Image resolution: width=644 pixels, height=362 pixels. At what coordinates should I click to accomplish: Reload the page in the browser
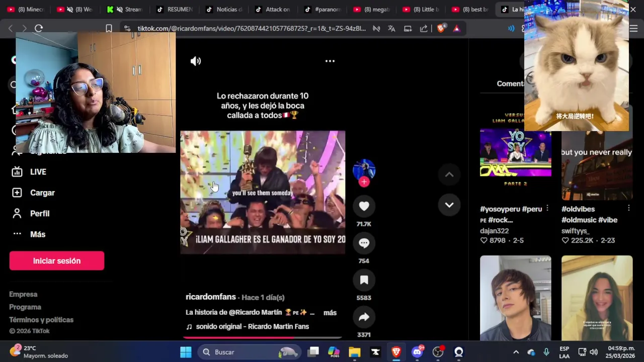coord(39,29)
